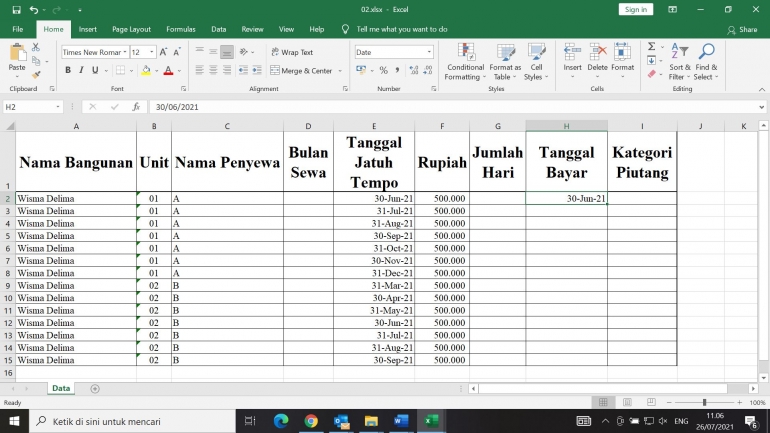The image size is (770, 433).
Task: Click the Tell me what you want search
Action: tap(402, 29)
